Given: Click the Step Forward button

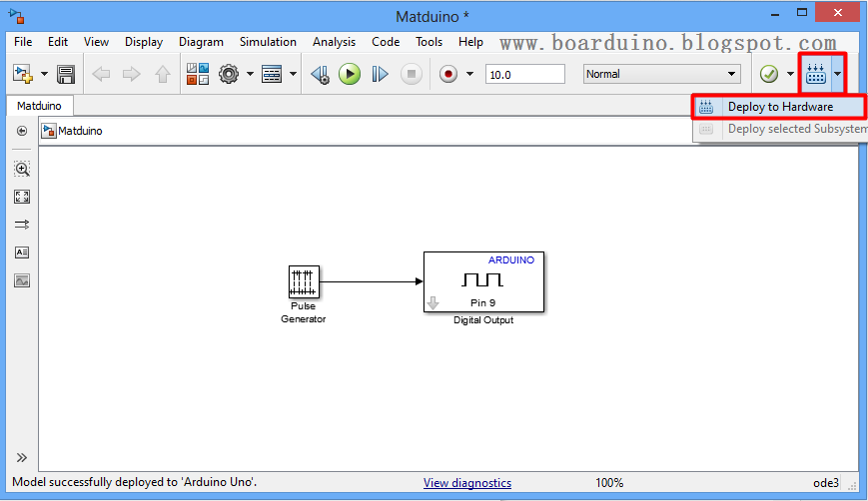Looking at the screenshot, I should pyautogui.click(x=380, y=74).
